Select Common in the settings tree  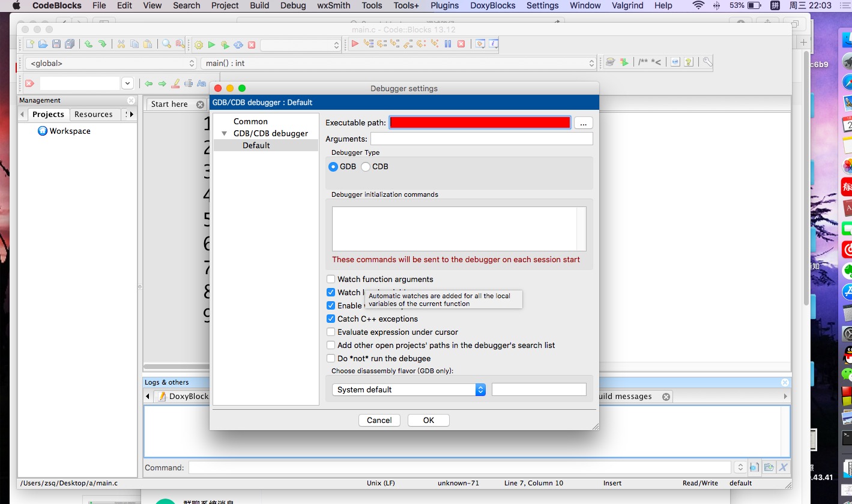[x=250, y=121]
